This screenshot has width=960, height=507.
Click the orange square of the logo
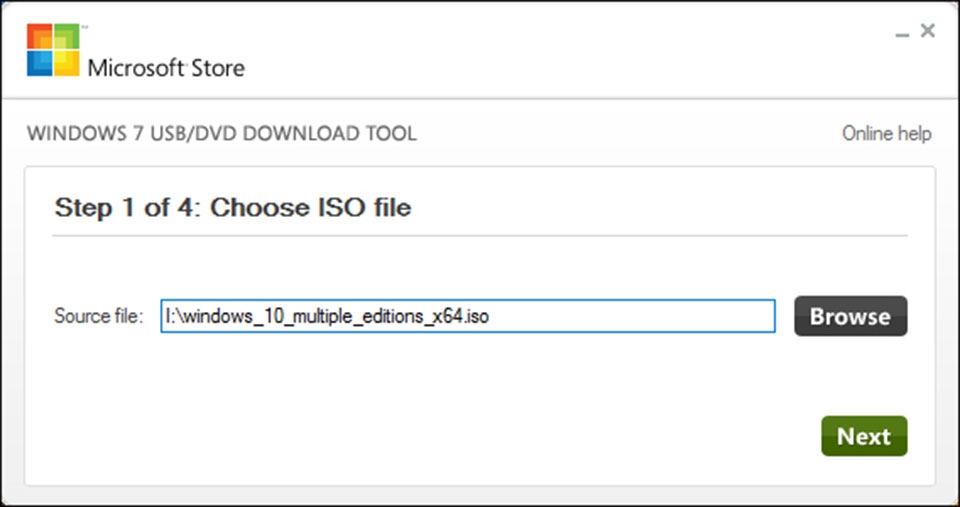click(x=40, y=36)
